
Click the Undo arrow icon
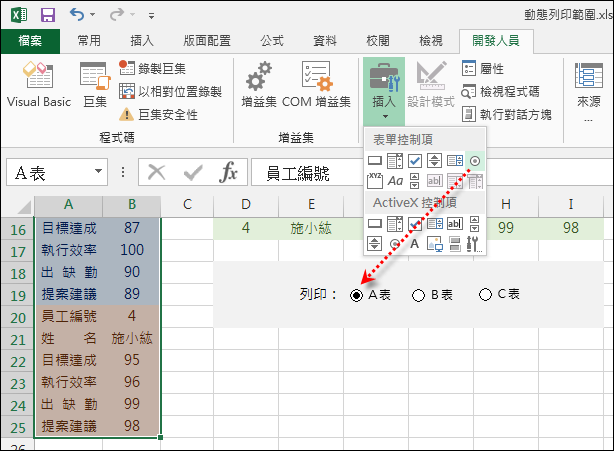click(x=77, y=15)
